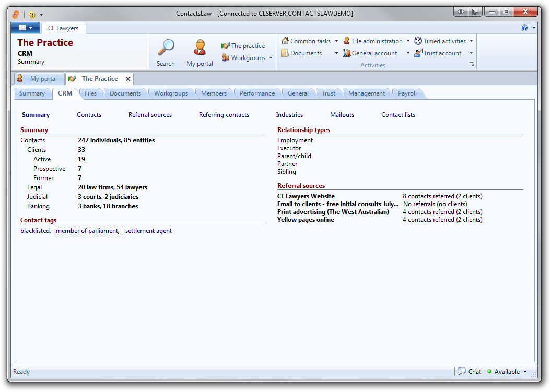This screenshot has width=551, height=392.
Task: Expand the Workgroups ribbon dropdown arrow
Action: (x=271, y=57)
